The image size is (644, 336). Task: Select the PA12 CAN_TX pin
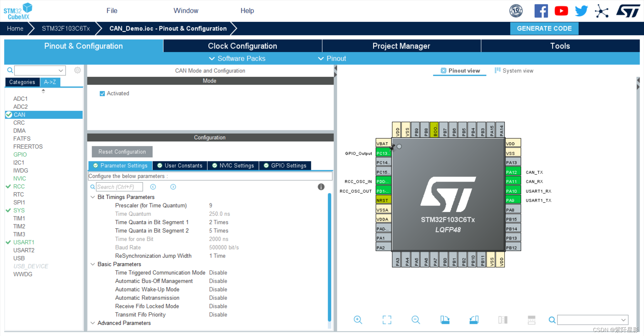(x=513, y=172)
